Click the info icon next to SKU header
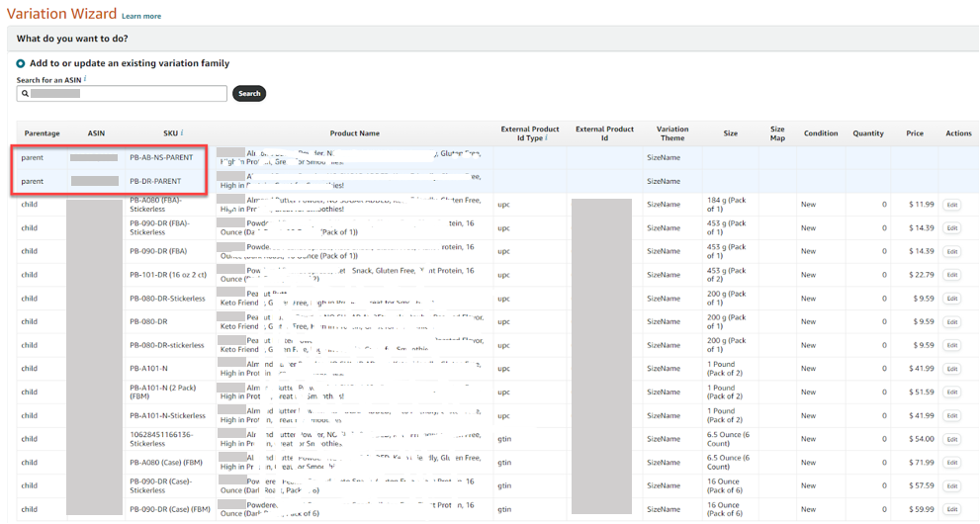Image resolution: width=980 pixels, height=524 pixels. click(x=182, y=133)
